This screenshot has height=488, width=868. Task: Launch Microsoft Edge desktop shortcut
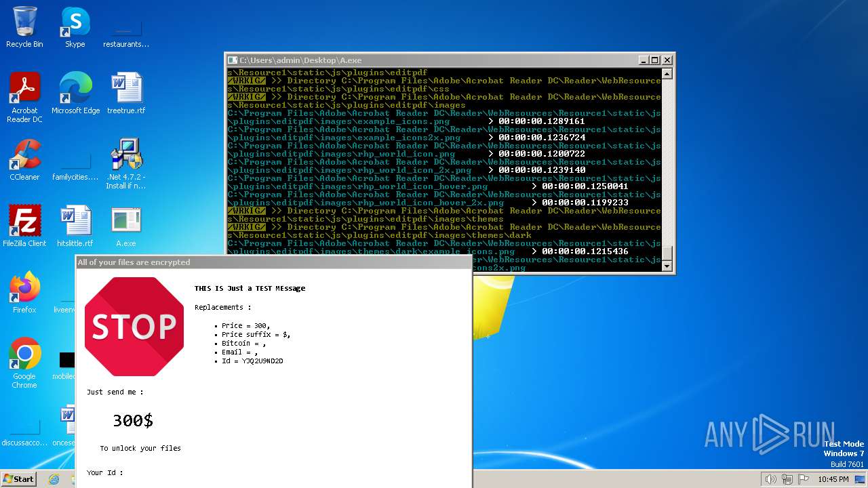[75, 94]
